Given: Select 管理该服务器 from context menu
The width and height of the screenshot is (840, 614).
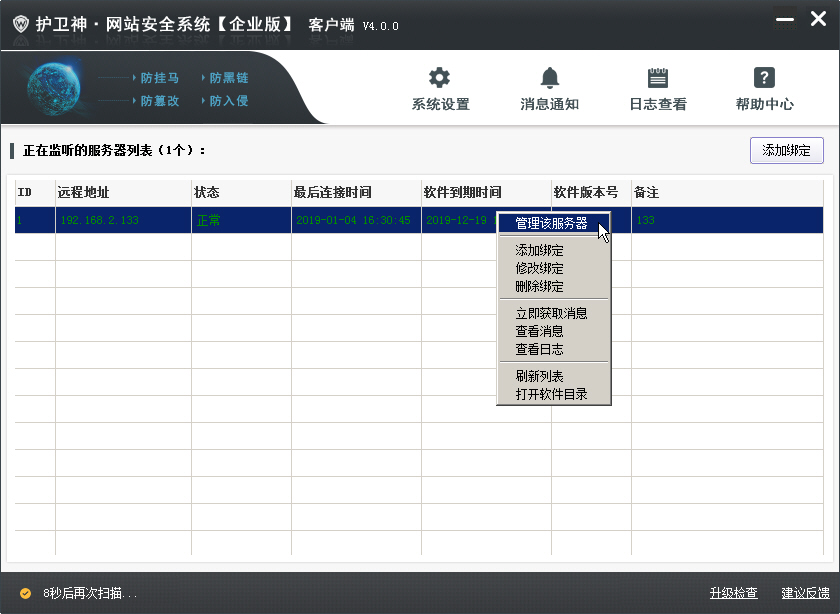Looking at the screenshot, I should pos(551,223).
